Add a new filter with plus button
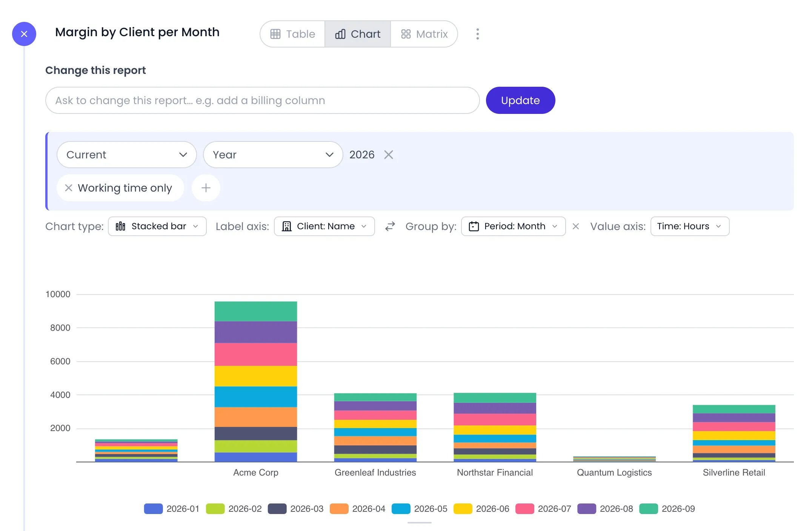 (206, 188)
